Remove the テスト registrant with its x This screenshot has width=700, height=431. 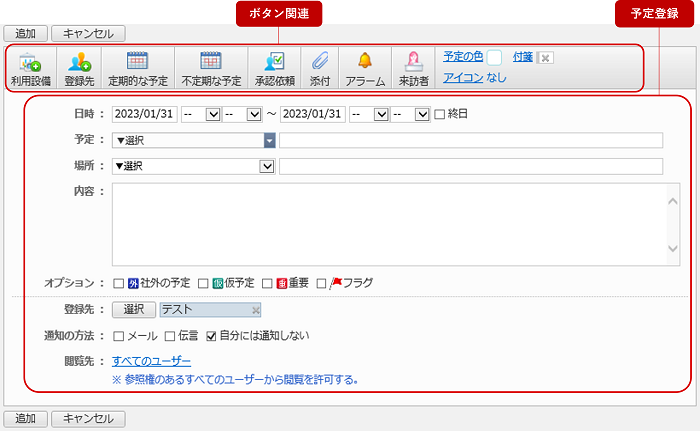click(x=255, y=310)
